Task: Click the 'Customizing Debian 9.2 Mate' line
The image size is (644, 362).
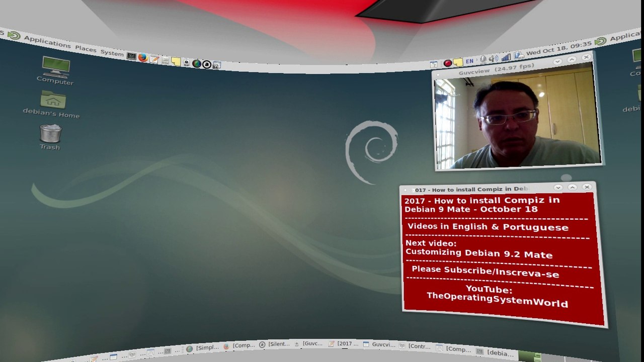Action: coord(478,253)
